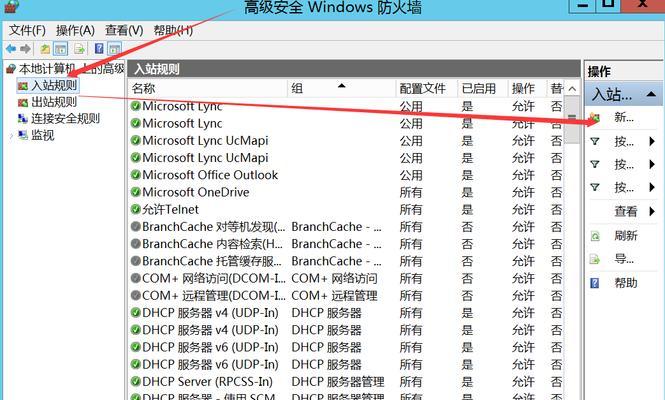Select the BranchCache 对等机发现 rule
Image resolution: width=665 pixels, height=400 pixels.
(213, 227)
